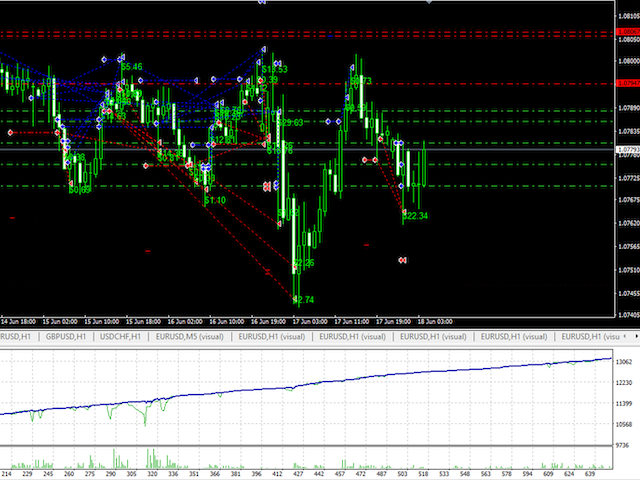Click the 10568 balance axis value

(x=624, y=424)
